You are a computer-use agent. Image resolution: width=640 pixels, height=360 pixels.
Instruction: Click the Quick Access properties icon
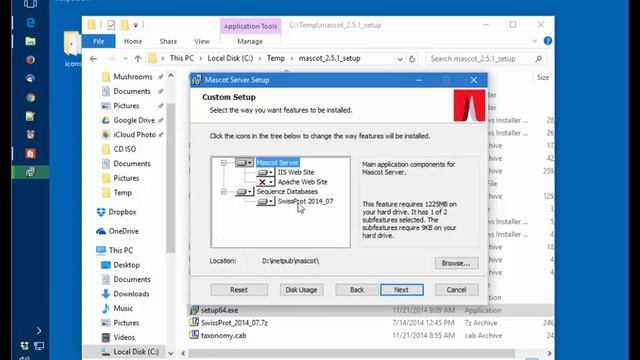pyautogui.click(x=111, y=25)
